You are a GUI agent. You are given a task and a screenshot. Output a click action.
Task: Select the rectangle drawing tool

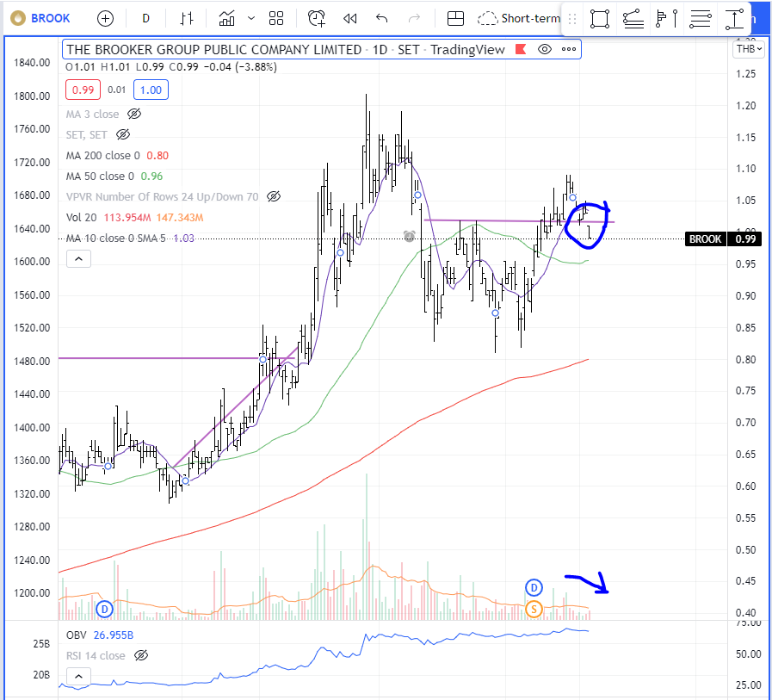(600, 19)
